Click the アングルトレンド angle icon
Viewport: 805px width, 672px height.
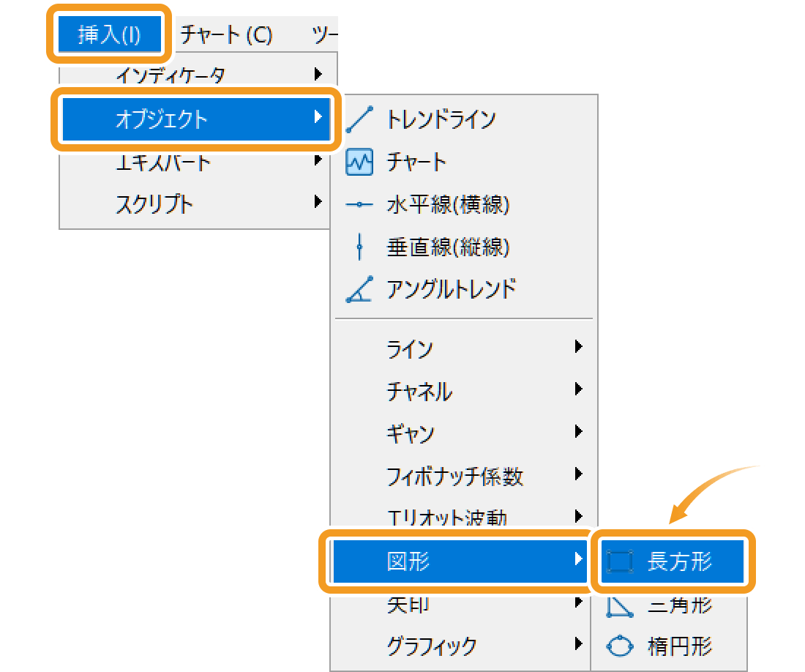(359, 290)
